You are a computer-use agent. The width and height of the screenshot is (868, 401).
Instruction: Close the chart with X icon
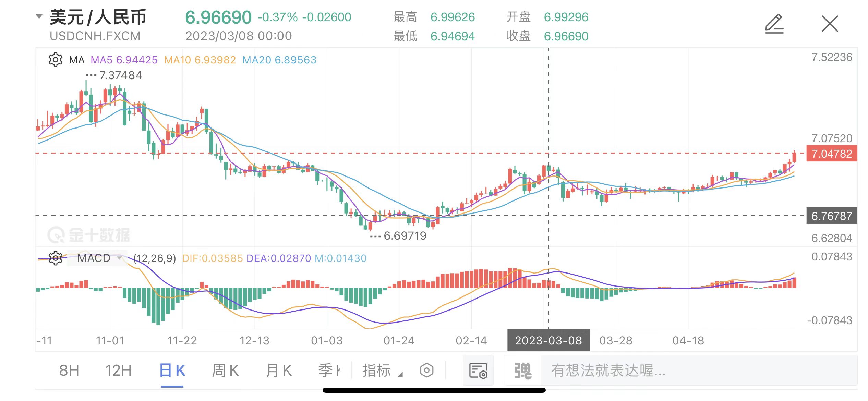[x=830, y=24]
